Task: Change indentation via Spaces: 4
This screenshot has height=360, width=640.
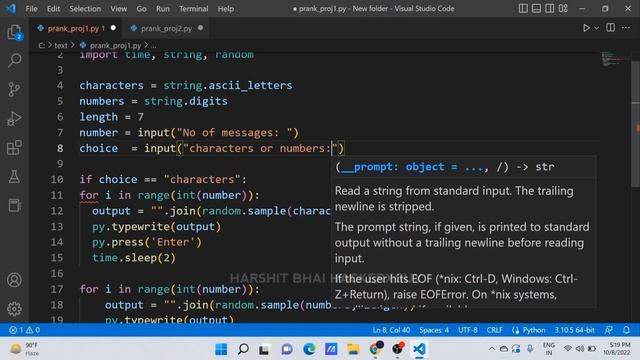Action: tap(434, 330)
